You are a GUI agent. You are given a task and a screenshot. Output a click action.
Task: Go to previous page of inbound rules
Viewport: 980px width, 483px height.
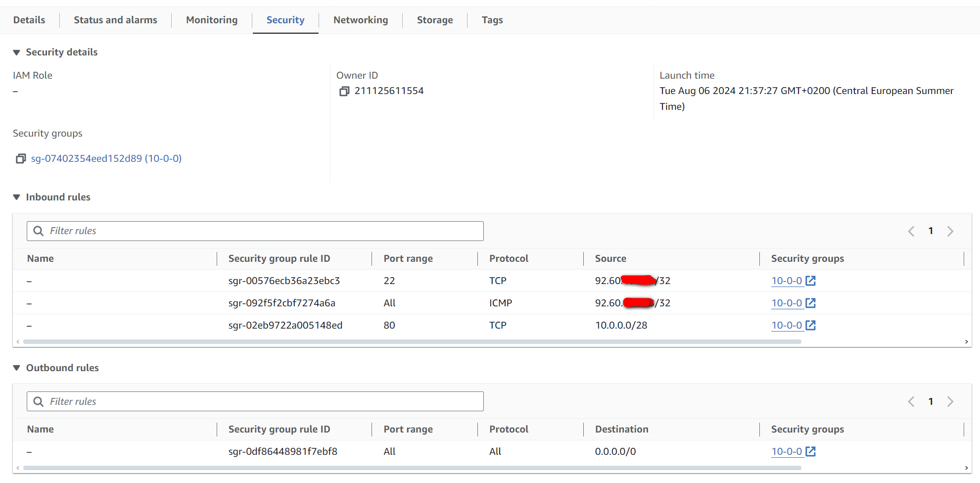pyautogui.click(x=911, y=231)
